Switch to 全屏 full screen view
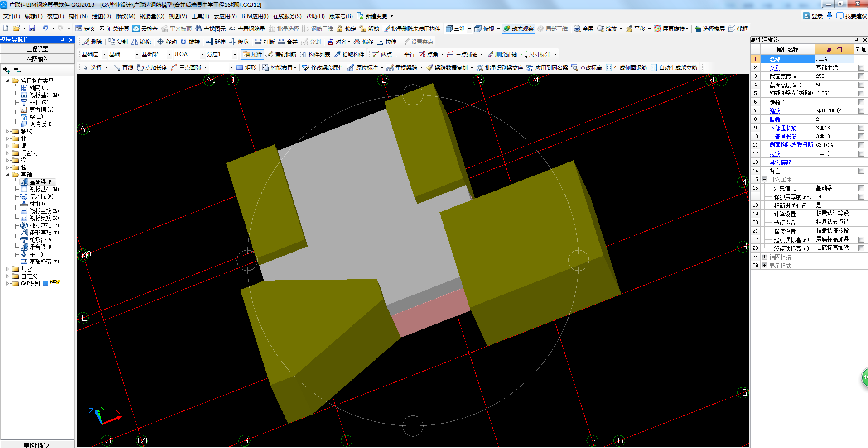Viewport: 868px width, 448px height. tap(583, 29)
